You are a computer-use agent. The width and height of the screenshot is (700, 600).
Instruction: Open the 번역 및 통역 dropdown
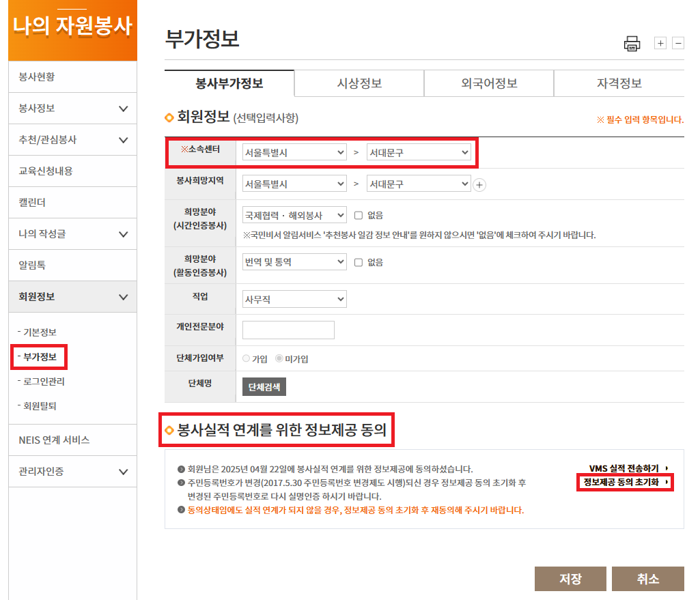pos(294,262)
